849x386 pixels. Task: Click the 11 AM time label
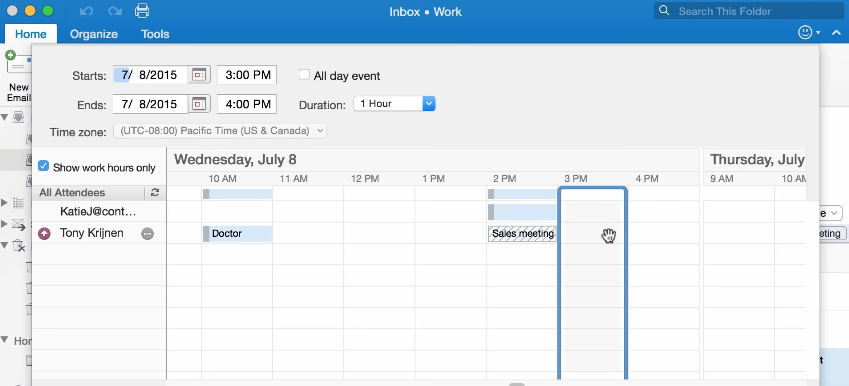(x=293, y=179)
